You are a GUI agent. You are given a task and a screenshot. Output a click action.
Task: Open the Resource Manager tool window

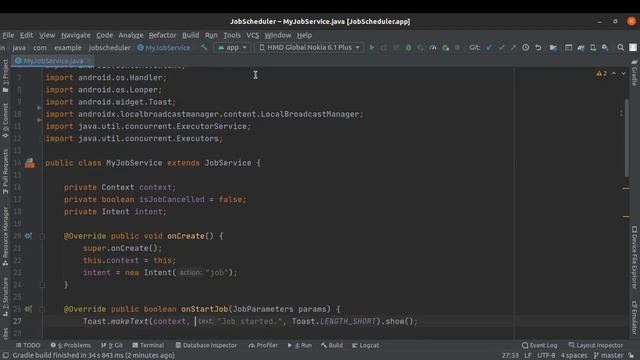click(x=5, y=237)
